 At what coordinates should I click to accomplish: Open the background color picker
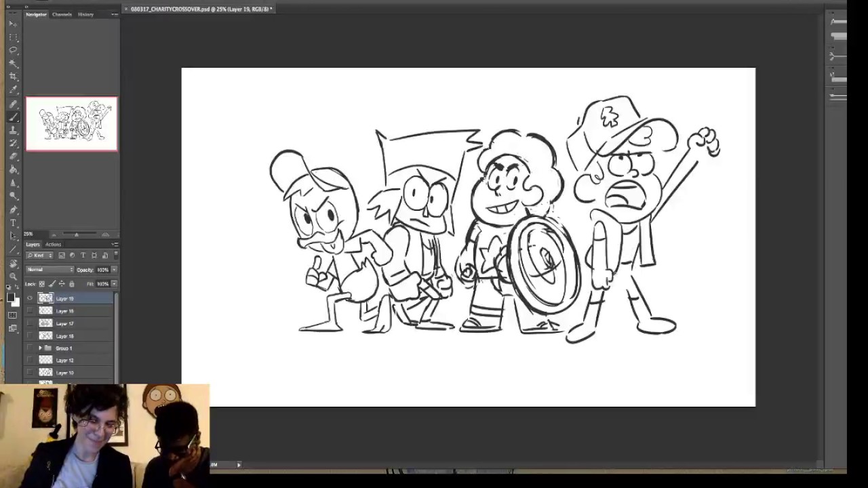(16, 302)
